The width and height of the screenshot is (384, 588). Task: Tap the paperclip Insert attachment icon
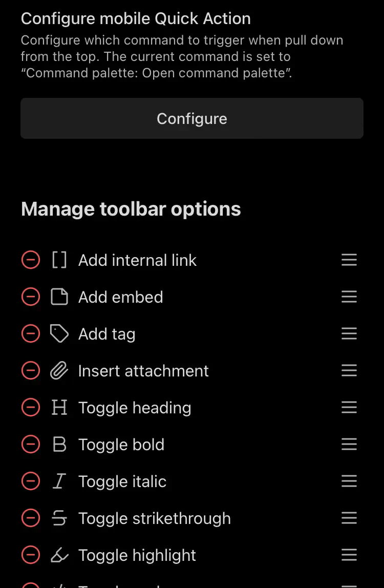59,371
